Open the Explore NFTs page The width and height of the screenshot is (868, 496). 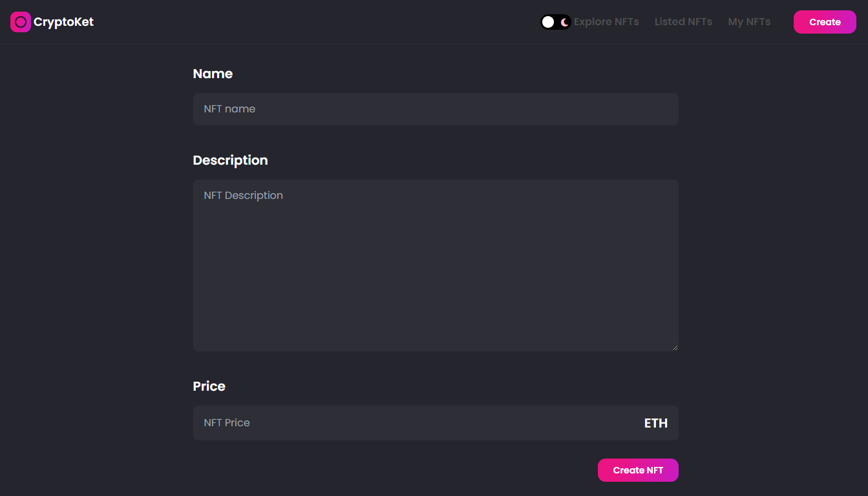606,21
